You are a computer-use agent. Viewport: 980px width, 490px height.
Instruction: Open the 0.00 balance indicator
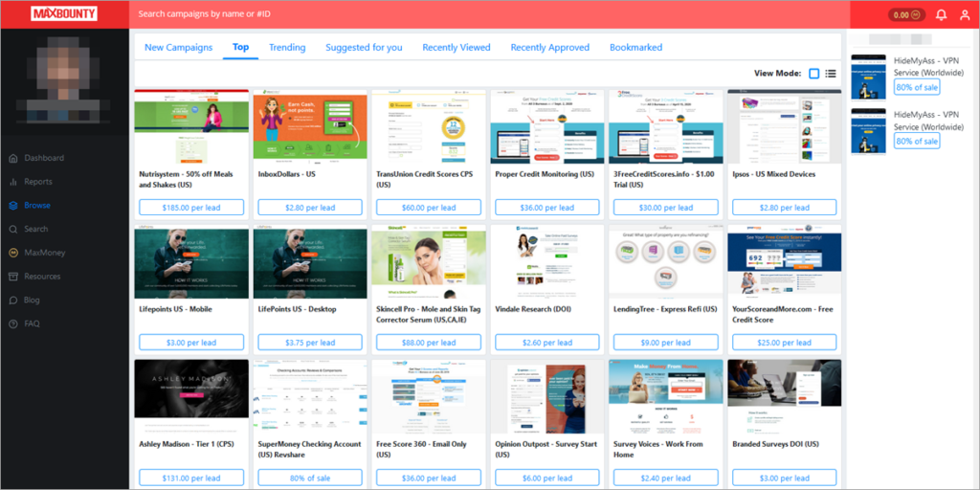[x=903, y=14]
